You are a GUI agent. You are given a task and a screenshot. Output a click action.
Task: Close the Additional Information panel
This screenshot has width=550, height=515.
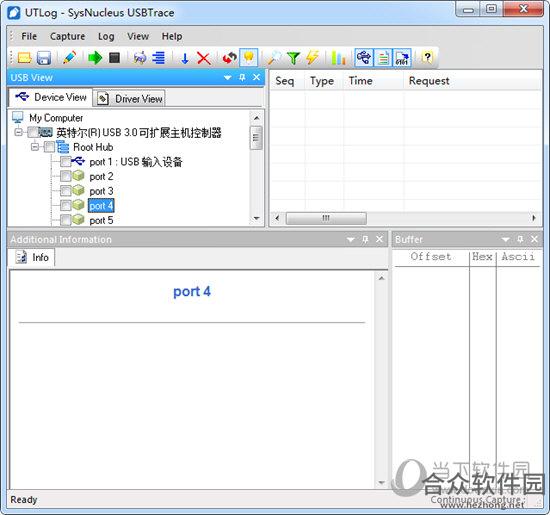coord(379,239)
